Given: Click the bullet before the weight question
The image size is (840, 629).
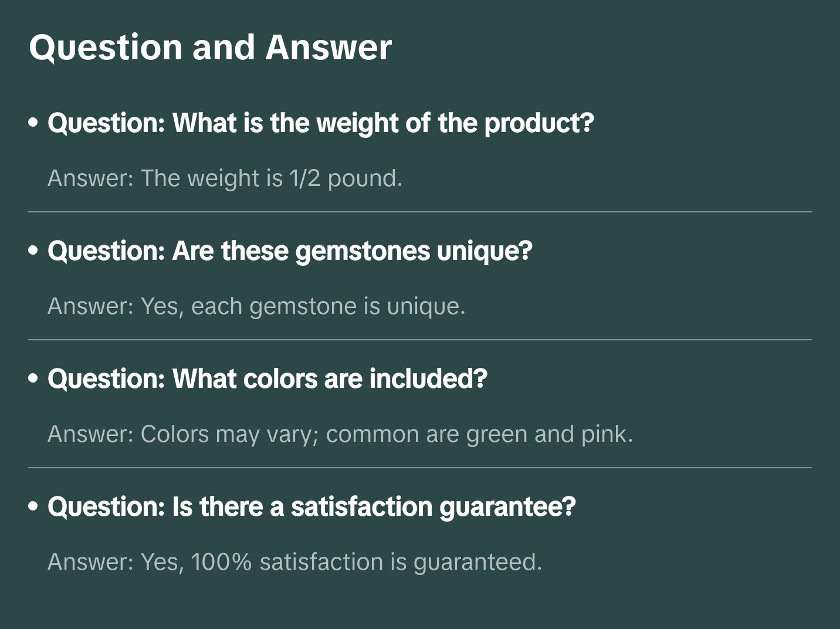Looking at the screenshot, I should 33,123.
